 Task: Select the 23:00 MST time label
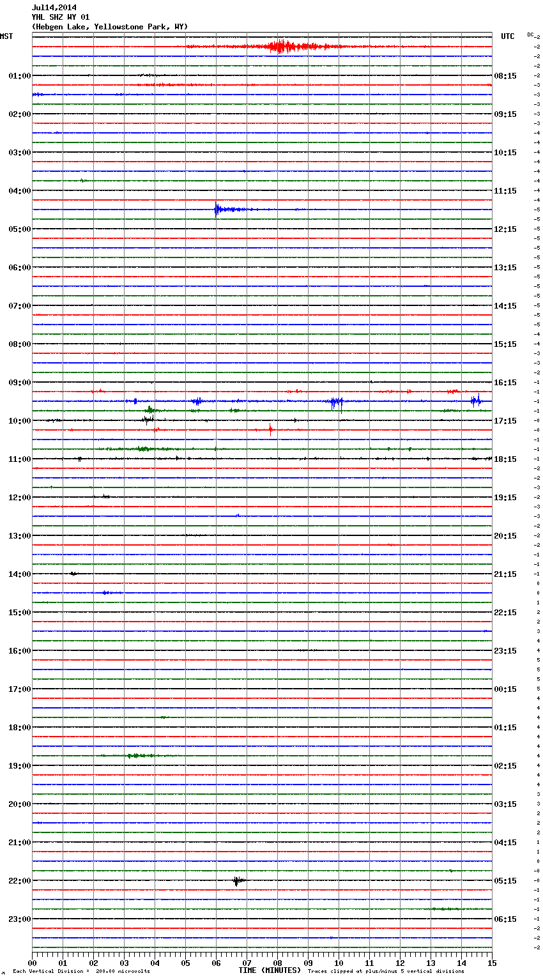20,919
